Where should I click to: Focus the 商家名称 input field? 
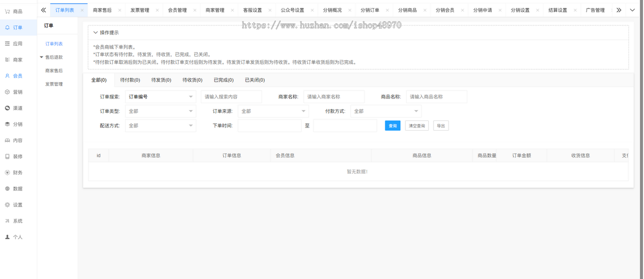click(334, 97)
